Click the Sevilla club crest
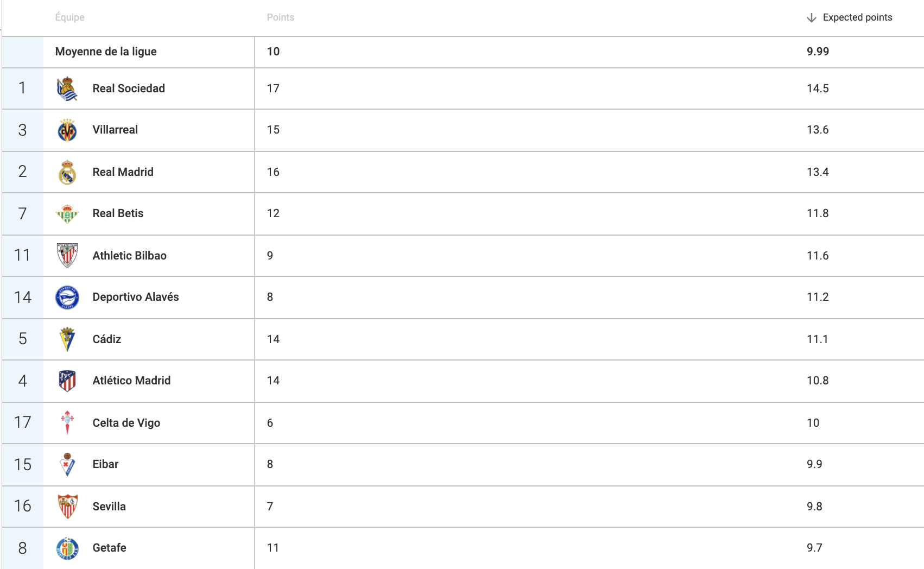The image size is (924, 569). coord(67,507)
